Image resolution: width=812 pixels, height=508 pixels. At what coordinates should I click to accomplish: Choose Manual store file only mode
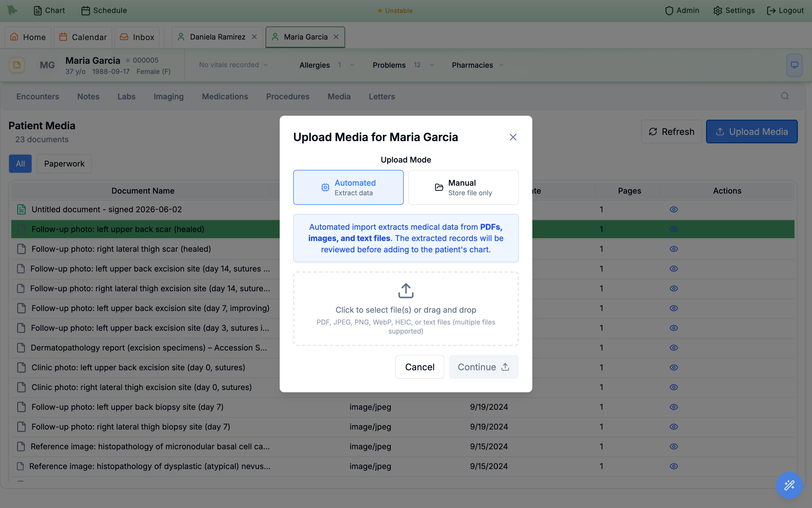pyautogui.click(x=464, y=187)
